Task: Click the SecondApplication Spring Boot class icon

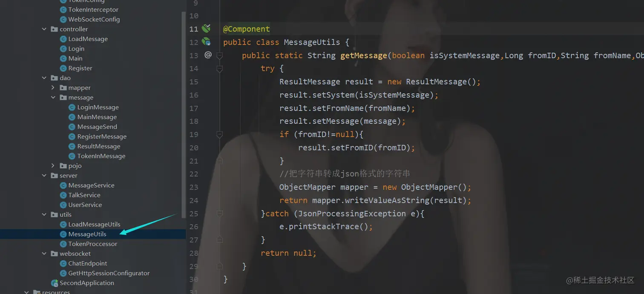Action: (x=55, y=283)
